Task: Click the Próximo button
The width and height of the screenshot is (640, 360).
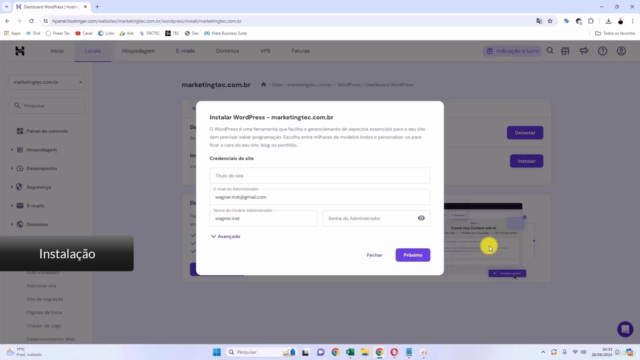Action: click(x=413, y=255)
